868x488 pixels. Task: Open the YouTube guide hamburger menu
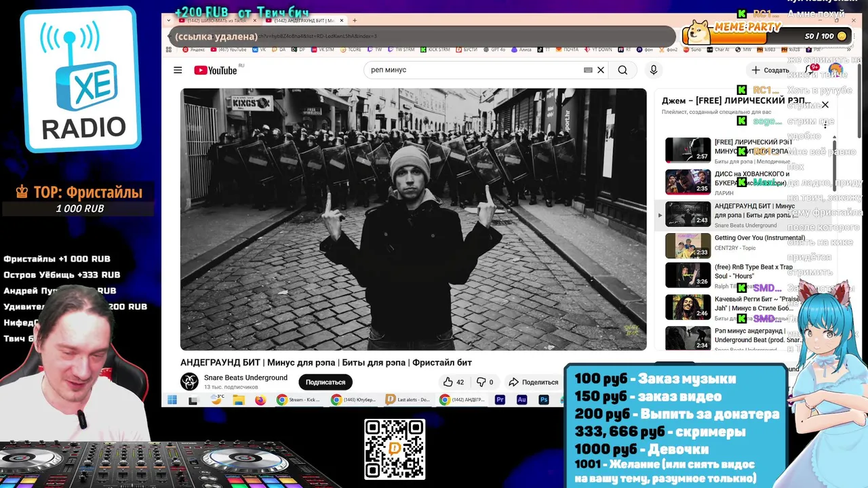pyautogui.click(x=178, y=70)
